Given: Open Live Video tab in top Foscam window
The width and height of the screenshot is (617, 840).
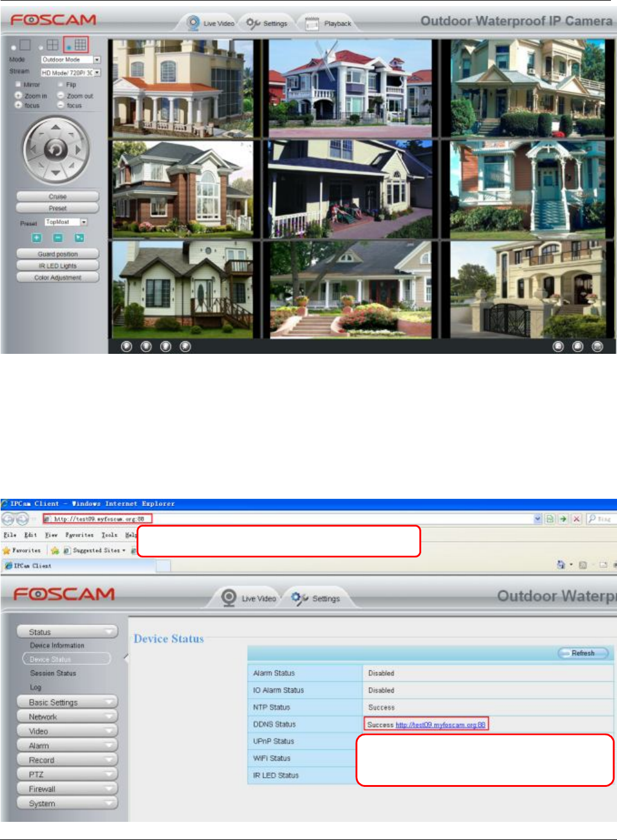Looking at the screenshot, I should (210, 24).
